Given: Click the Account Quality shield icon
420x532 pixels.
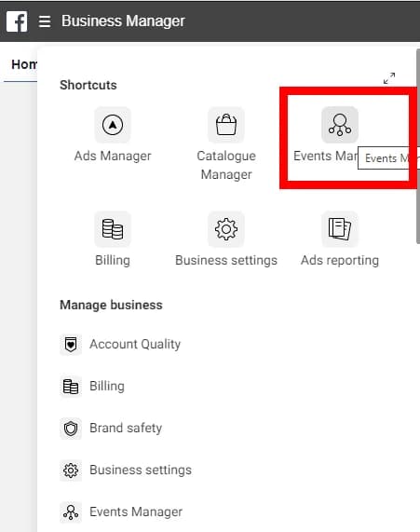Looking at the screenshot, I should click(71, 345).
